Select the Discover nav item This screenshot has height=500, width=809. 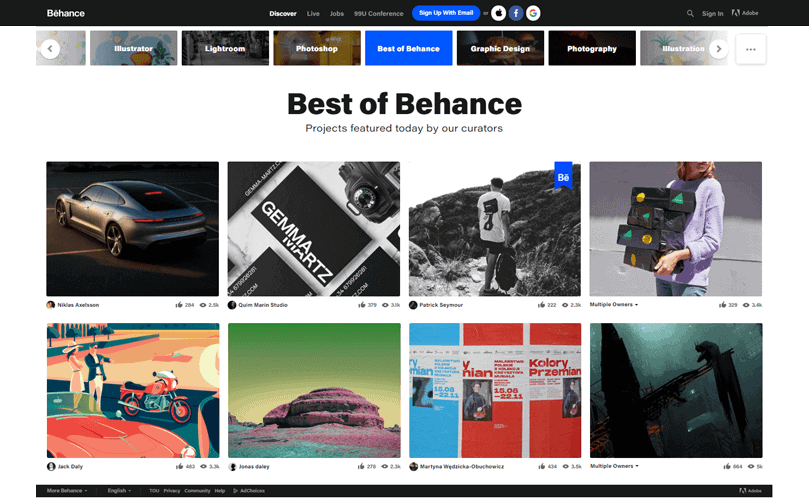(x=283, y=13)
